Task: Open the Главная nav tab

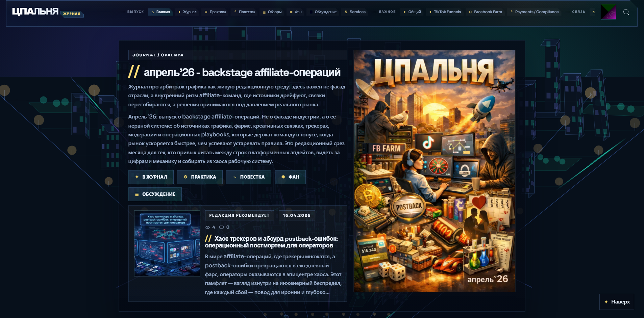Action: [x=160, y=12]
